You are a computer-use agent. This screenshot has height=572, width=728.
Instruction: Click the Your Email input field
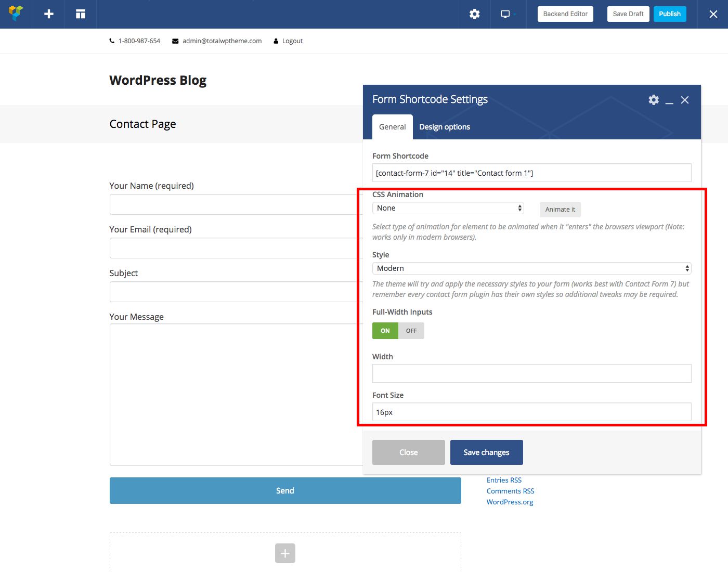(236, 248)
